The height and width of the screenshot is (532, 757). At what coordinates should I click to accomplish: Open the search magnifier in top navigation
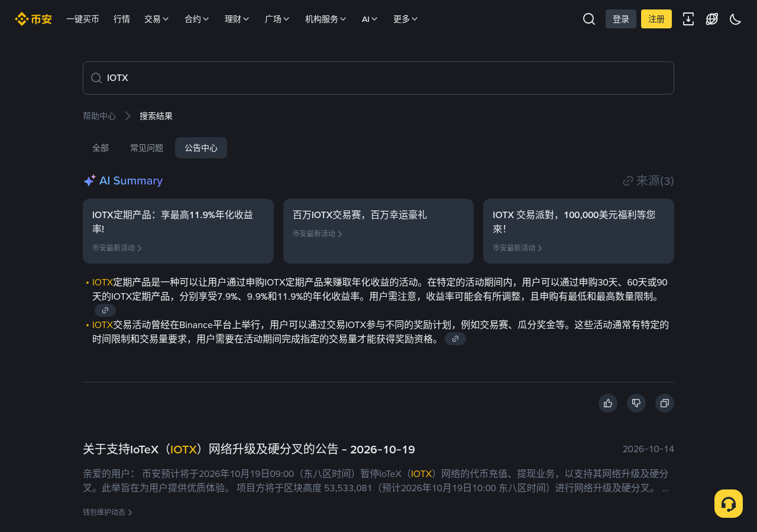(589, 19)
